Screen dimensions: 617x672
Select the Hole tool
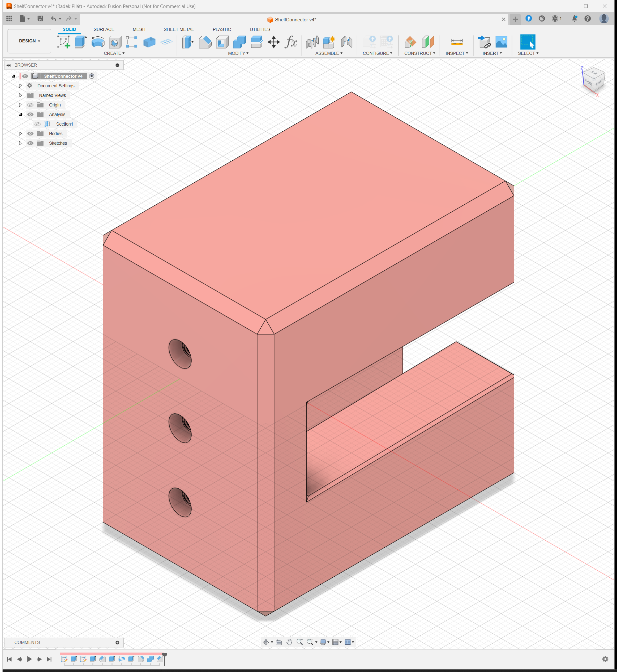point(115,42)
